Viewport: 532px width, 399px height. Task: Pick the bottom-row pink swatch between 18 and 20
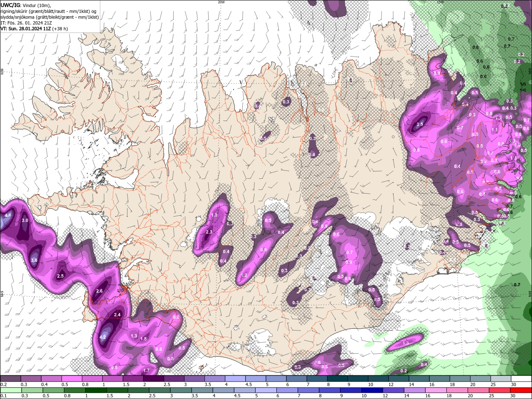pos(457,390)
